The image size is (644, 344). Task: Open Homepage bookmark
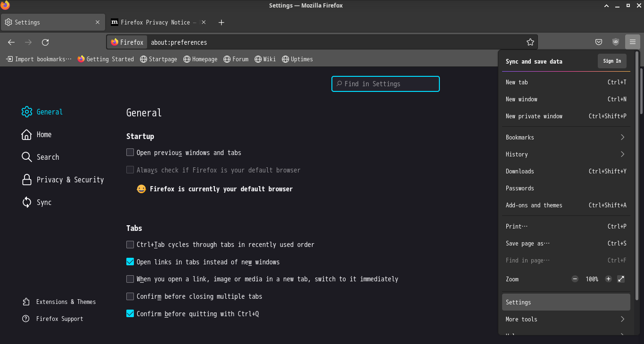click(200, 59)
